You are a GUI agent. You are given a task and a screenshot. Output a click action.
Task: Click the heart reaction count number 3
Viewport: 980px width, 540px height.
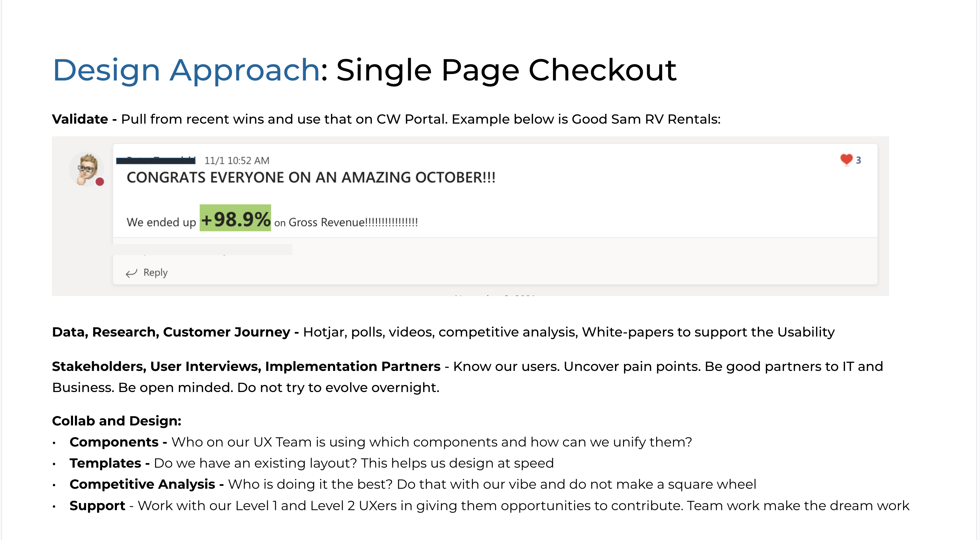pyautogui.click(x=858, y=160)
